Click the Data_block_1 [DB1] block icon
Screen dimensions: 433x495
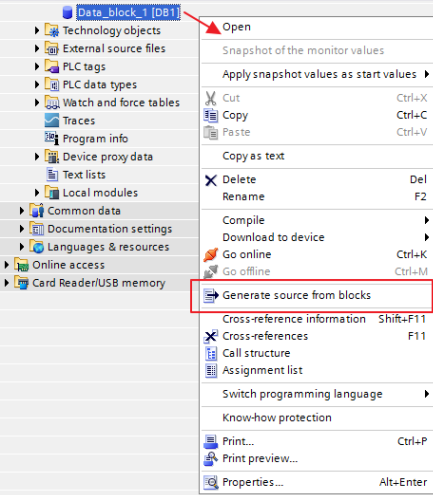pos(68,13)
